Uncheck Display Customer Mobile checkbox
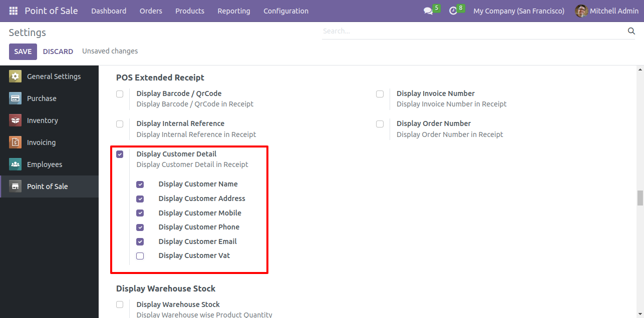The image size is (644, 318). (140, 213)
